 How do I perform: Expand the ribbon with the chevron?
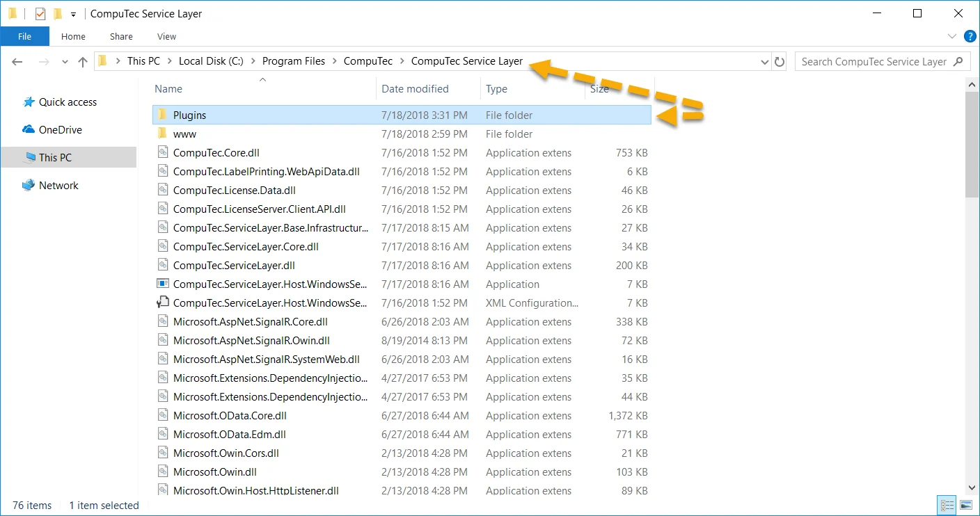[x=951, y=36]
